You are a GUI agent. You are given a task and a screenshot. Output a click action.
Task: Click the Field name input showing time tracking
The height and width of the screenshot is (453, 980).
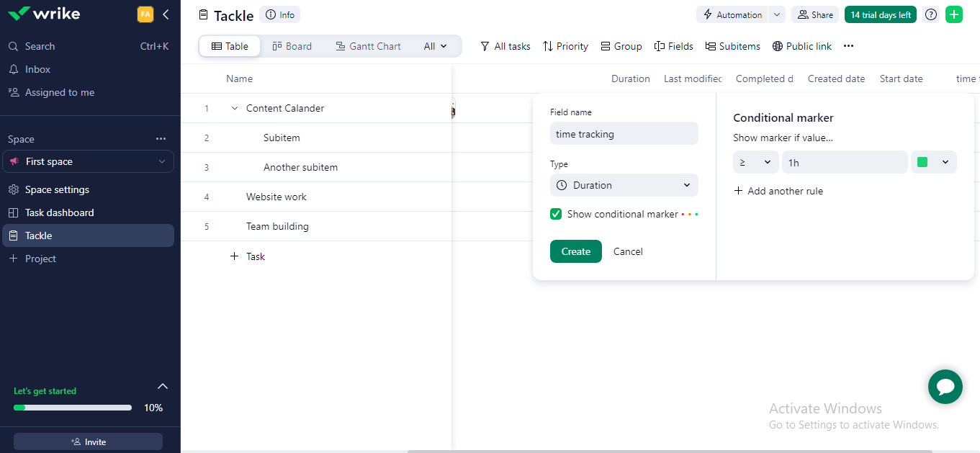[x=624, y=133]
